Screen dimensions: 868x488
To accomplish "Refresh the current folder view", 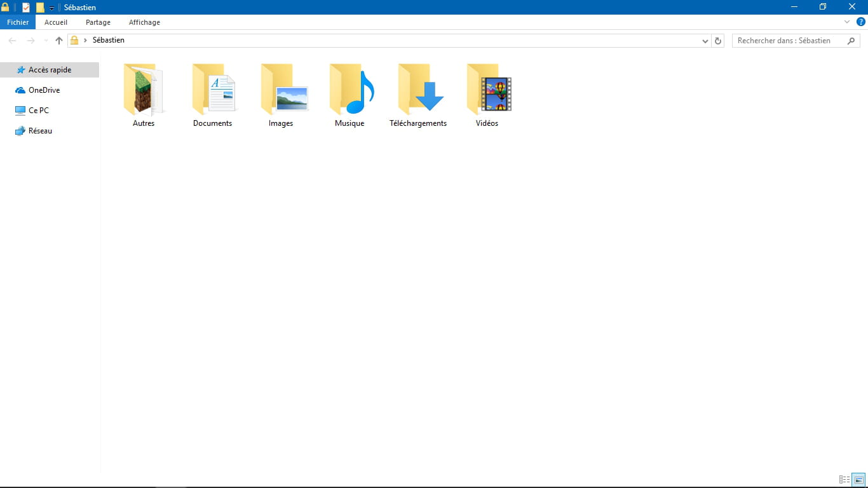I will [x=718, y=41].
